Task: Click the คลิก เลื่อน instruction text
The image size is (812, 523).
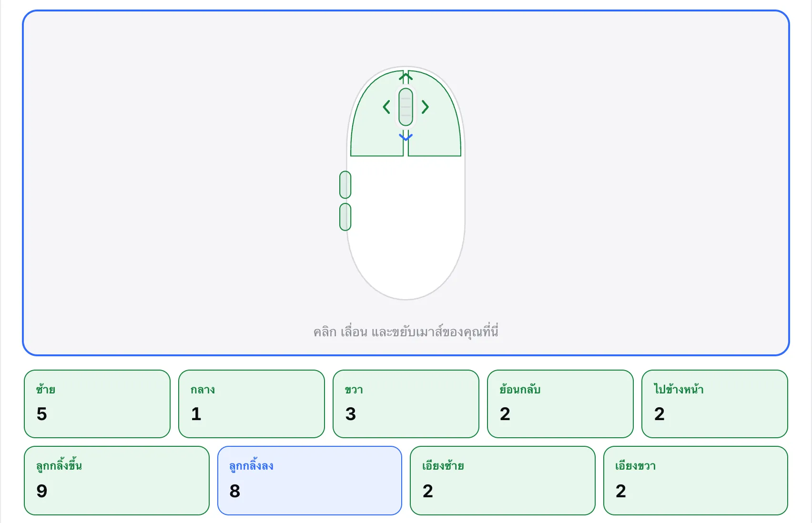Action: pos(406,332)
